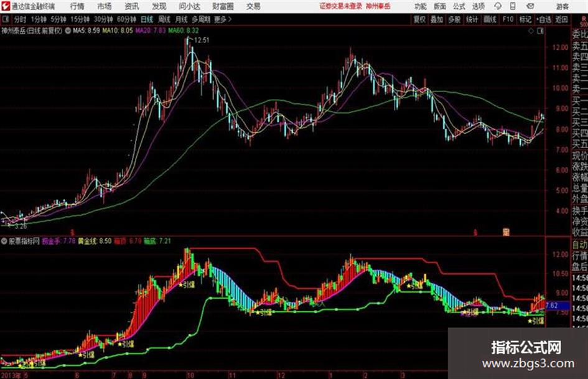Click the MA60: 8.32 indicator label
Screen dimensions: 588x379
click(x=184, y=30)
